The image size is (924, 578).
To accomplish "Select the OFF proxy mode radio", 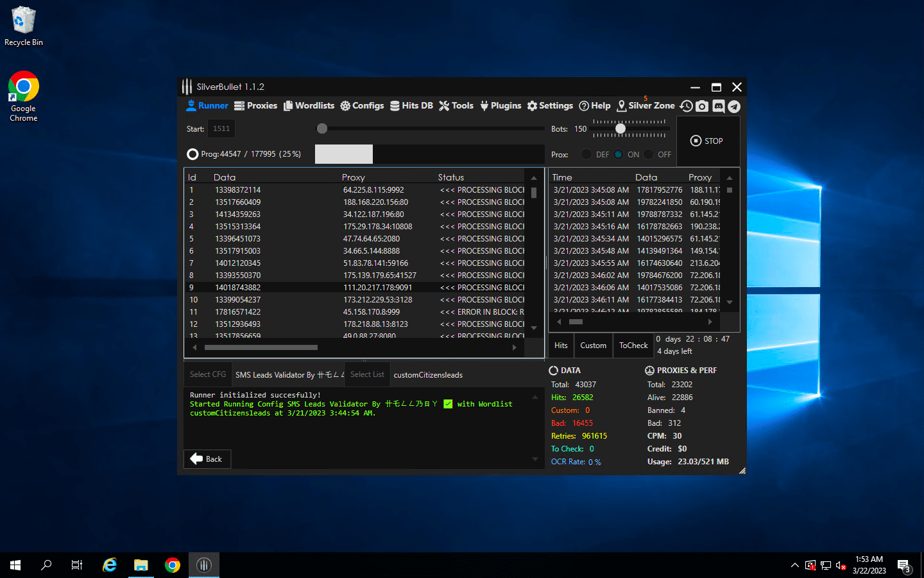I will 649,154.
